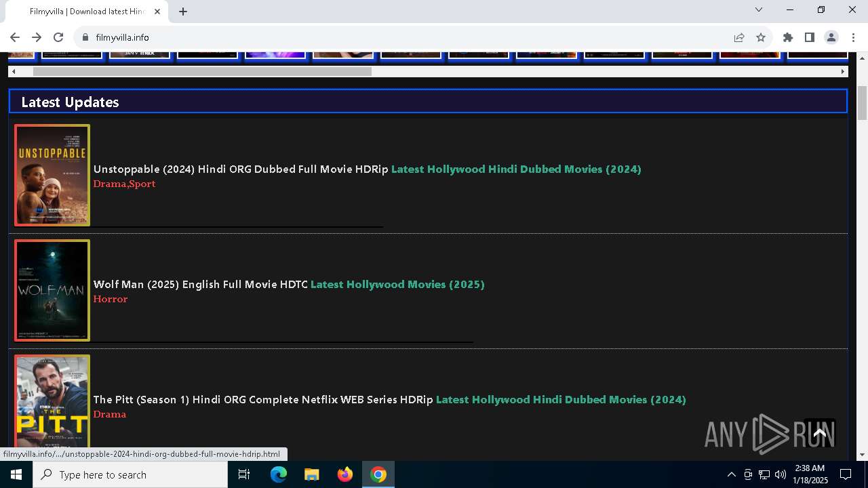Select the Chrome taskbar icon

point(378,474)
